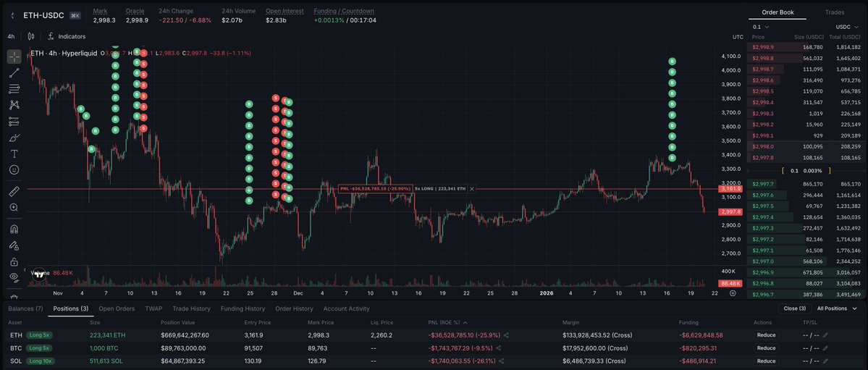Switch to the Trades tab
This screenshot has width=868, height=370.
click(x=834, y=12)
